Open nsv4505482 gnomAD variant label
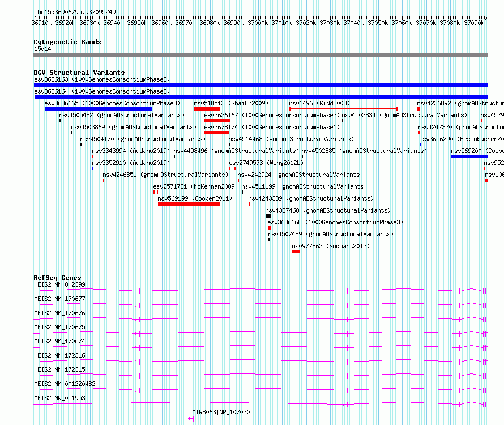Viewport: 504px width, 425px height. coord(122,115)
